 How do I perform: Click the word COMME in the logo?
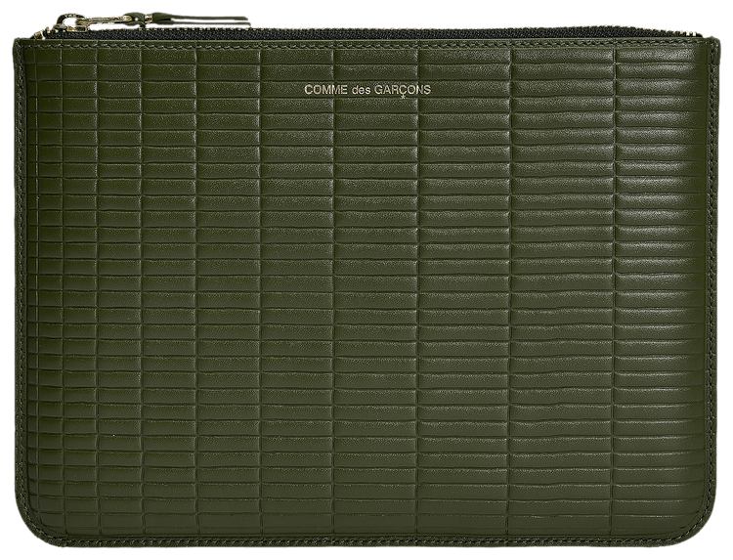click(324, 90)
